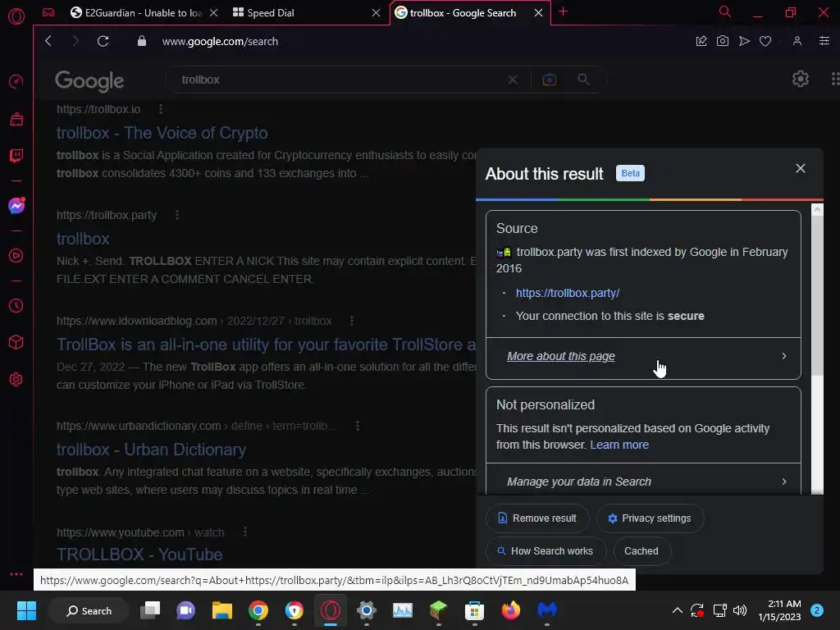This screenshot has width=840, height=630.
Task: Reload the current page
Action: [103, 41]
